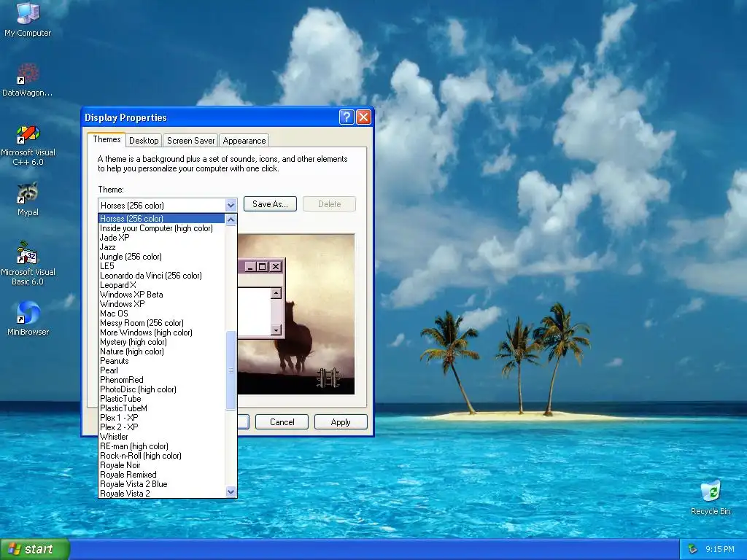Select the Royale Noir theme

coord(161,465)
